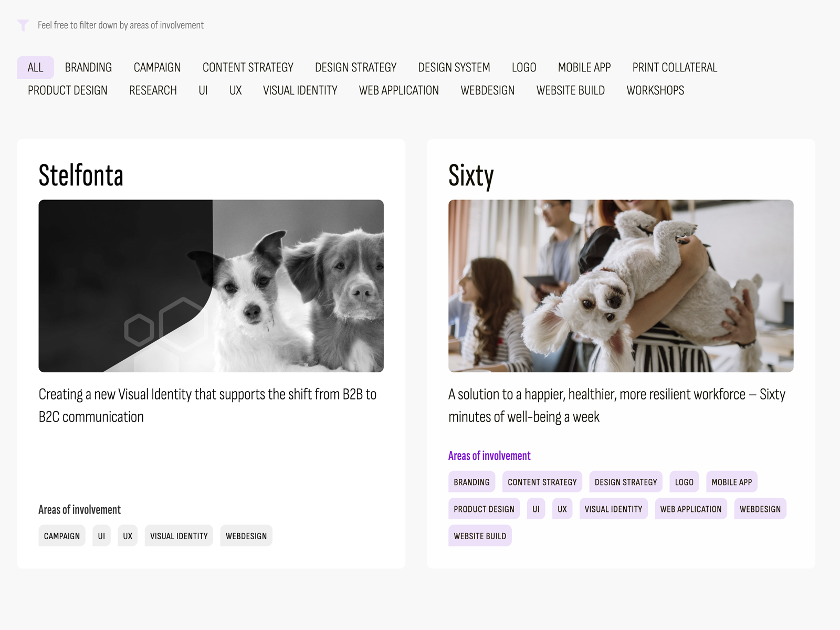Filter projects by BRANDING
Viewport: 840px width, 630px height.
click(x=88, y=67)
